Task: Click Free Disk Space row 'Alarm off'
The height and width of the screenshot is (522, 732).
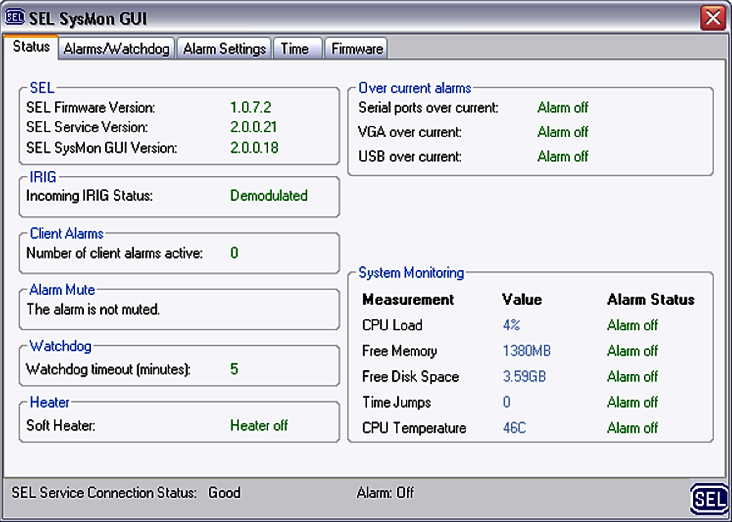Action: click(x=633, y=376)
